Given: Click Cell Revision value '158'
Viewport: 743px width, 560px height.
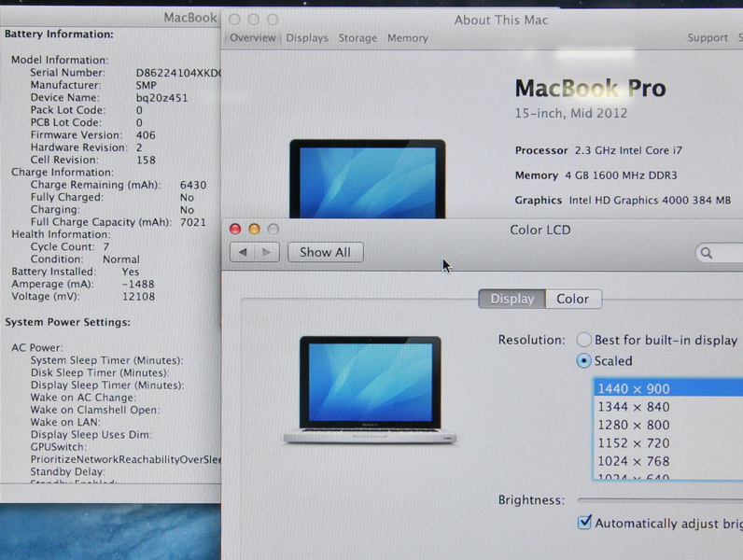Looking at the screenshot, I should (146, 161).
